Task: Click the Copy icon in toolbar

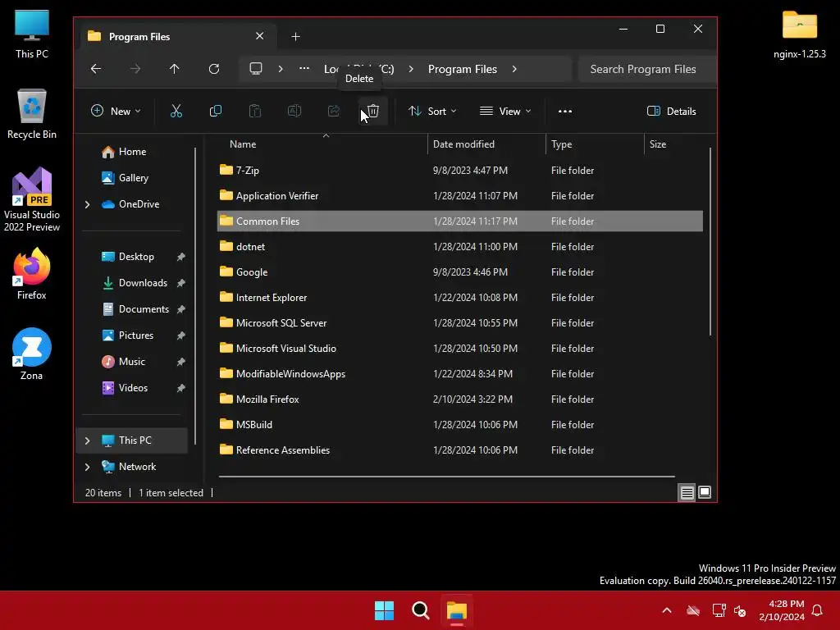Action: click(216, 111)
